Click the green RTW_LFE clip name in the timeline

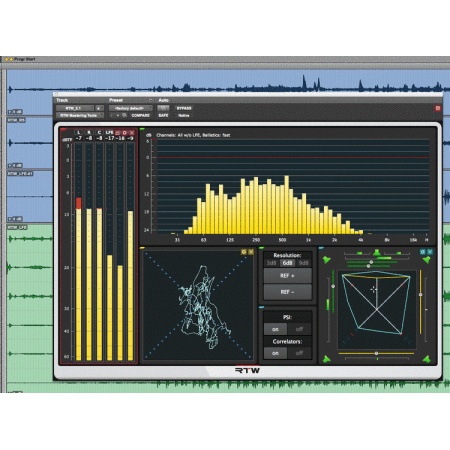[x=17, y=227]
